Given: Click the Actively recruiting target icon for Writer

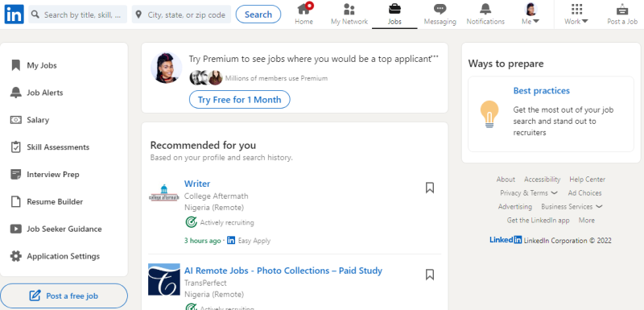Looking at the screenshot, I should [x=191, y=222].
